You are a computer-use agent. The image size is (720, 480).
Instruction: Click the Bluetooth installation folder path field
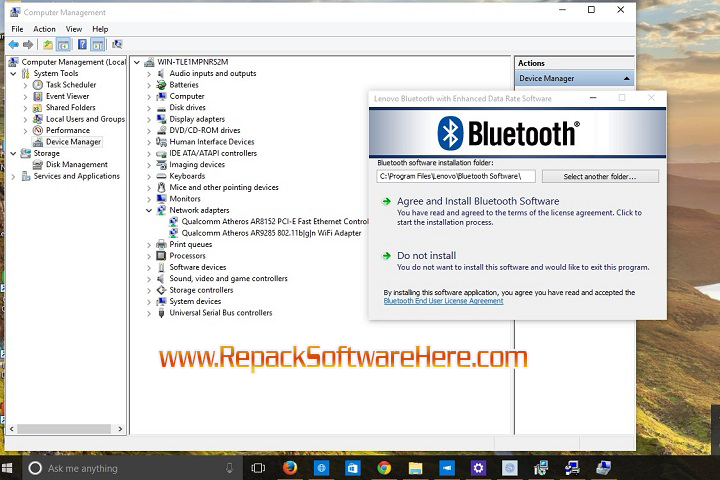click(456, 176)
